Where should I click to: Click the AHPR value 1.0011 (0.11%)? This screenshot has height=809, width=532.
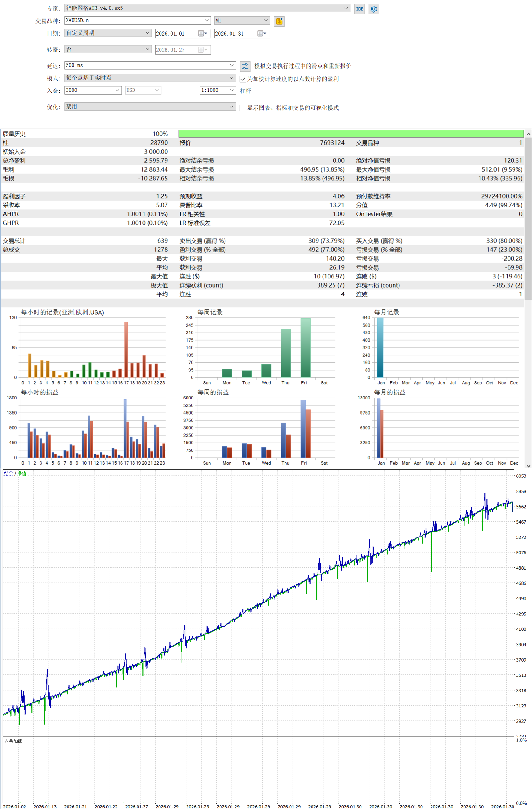pos(147,214)
